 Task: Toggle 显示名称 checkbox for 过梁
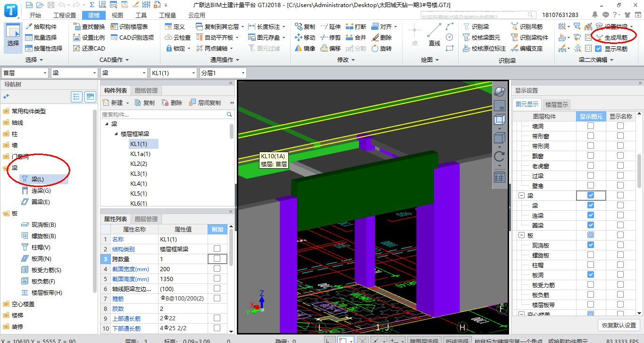[620, 175]
